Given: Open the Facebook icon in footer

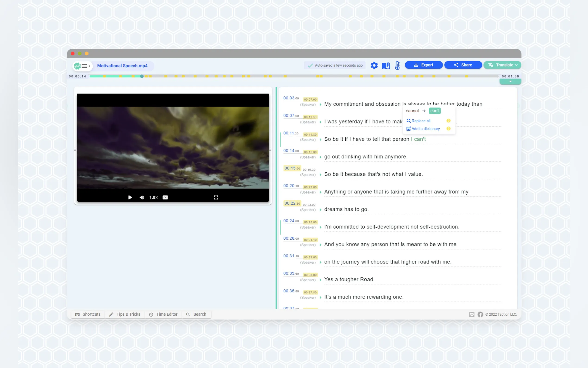Looking at the screenshot, I should tap(480, 314).
